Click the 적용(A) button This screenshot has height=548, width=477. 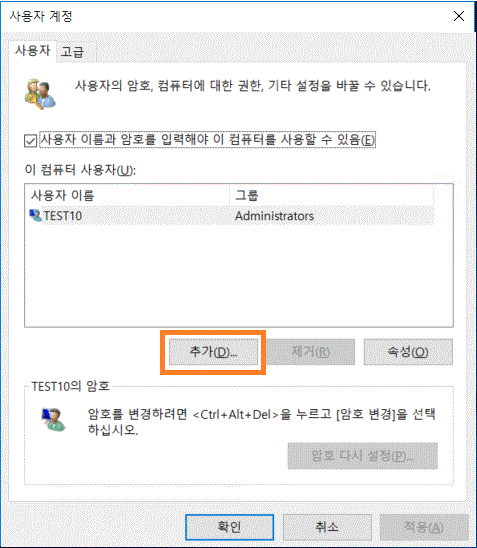pyautogui.click(x=424, y=527)
